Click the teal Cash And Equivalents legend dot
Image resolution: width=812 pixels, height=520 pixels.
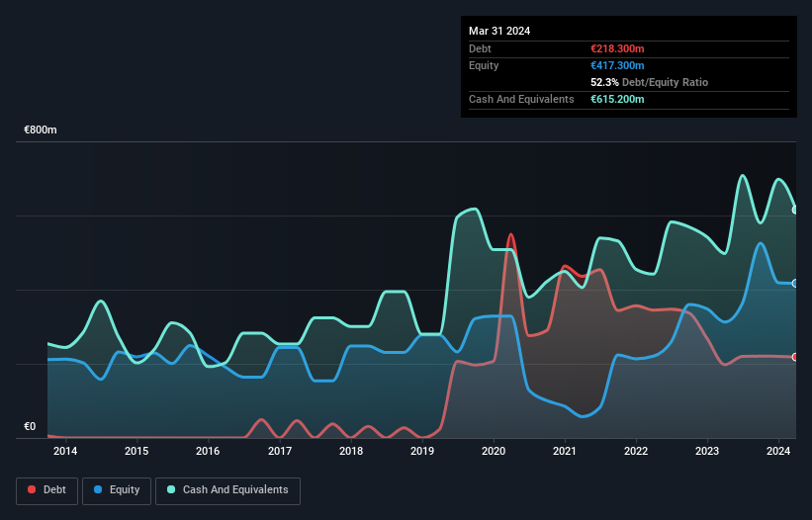point(171,489)
